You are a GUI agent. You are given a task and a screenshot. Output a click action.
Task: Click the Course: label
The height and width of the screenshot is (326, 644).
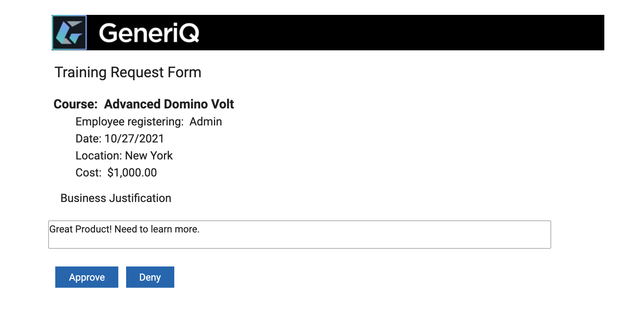coord(75,104)
